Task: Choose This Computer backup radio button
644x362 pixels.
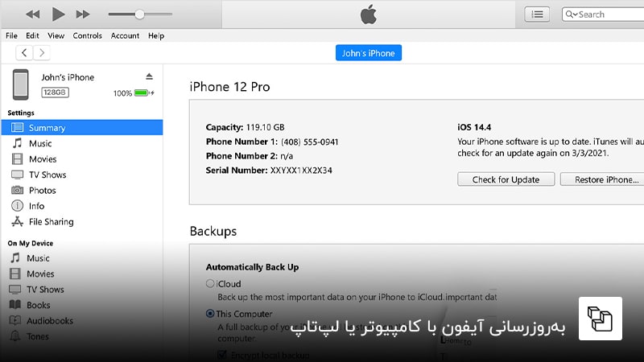Action: 210,314
